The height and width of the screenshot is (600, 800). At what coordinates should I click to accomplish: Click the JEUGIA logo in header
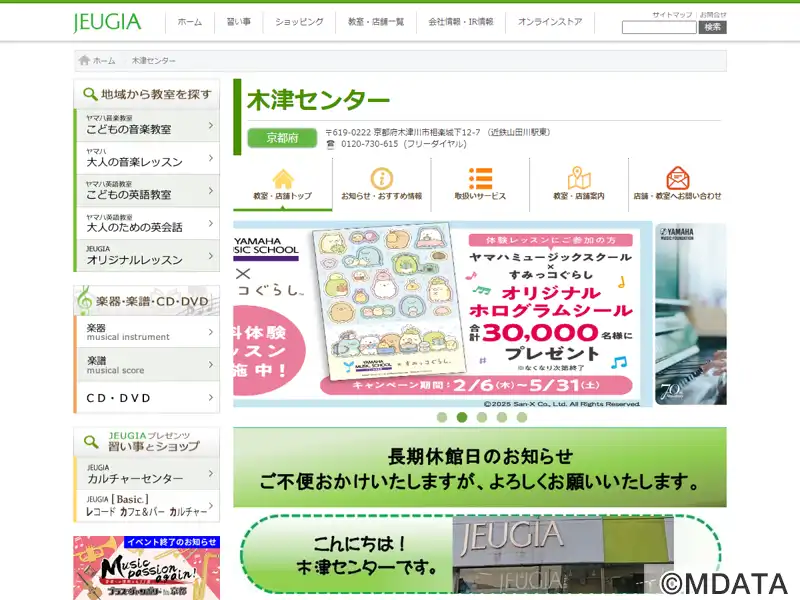107,22
